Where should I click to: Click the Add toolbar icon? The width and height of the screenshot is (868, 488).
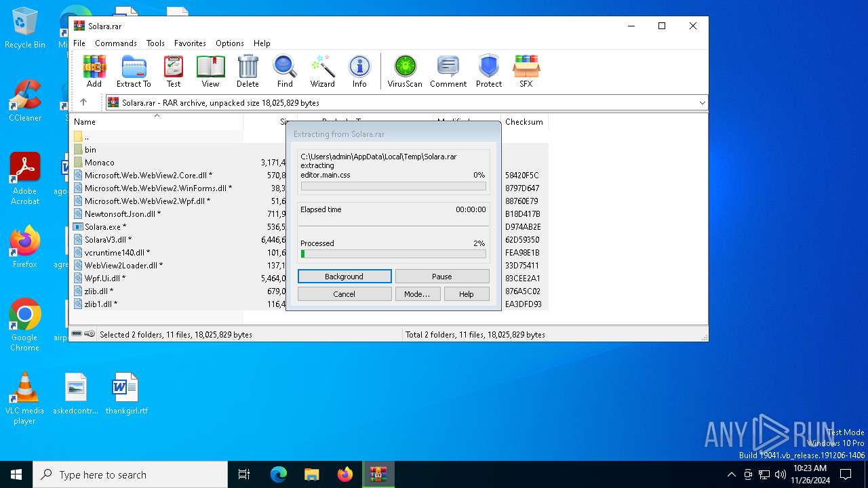(x=94, y=71)
